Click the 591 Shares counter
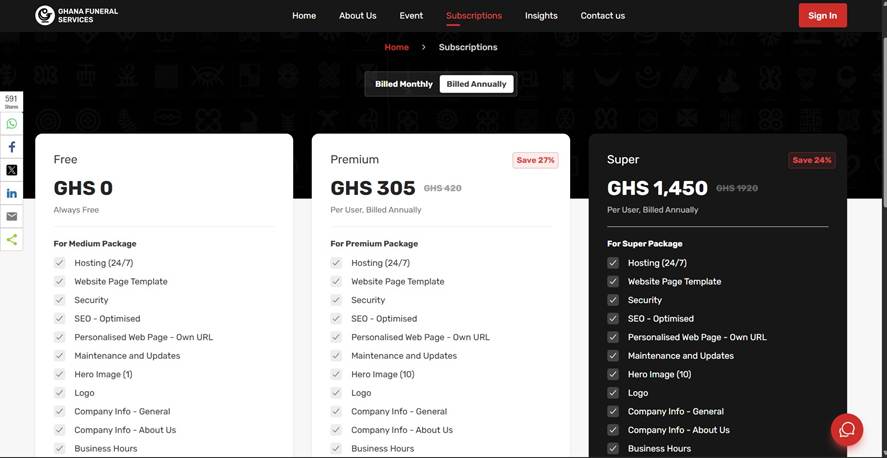The width and height of the screenshot is (887, 458). click(11, 102)
